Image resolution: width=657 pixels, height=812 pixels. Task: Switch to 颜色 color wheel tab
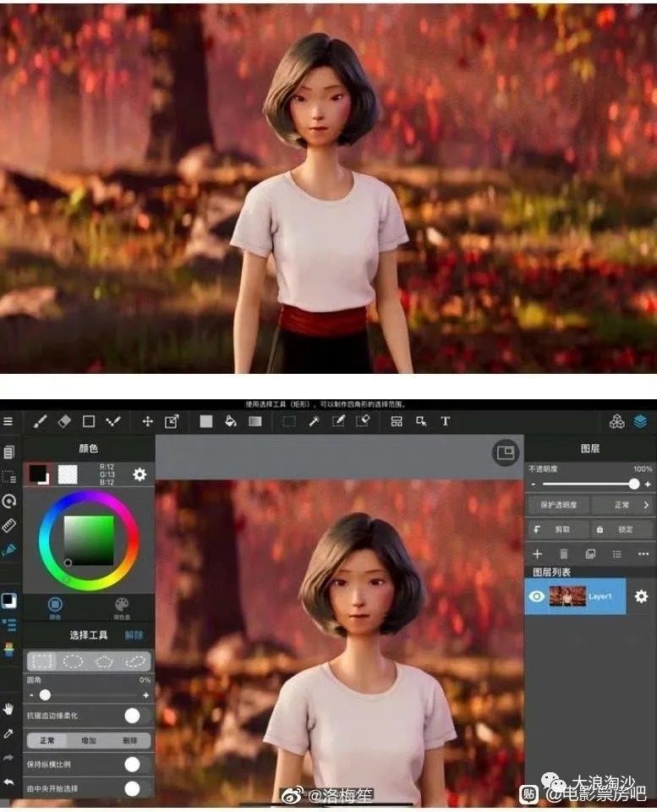point(55,608)
